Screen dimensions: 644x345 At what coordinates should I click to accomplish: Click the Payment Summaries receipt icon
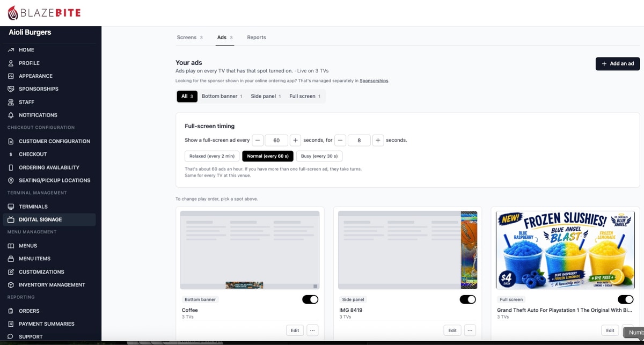(11, 324)
